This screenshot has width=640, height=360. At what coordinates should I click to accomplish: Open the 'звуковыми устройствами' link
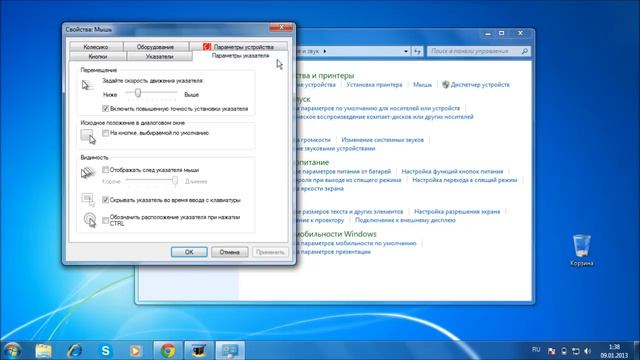(x=335, y=148)
